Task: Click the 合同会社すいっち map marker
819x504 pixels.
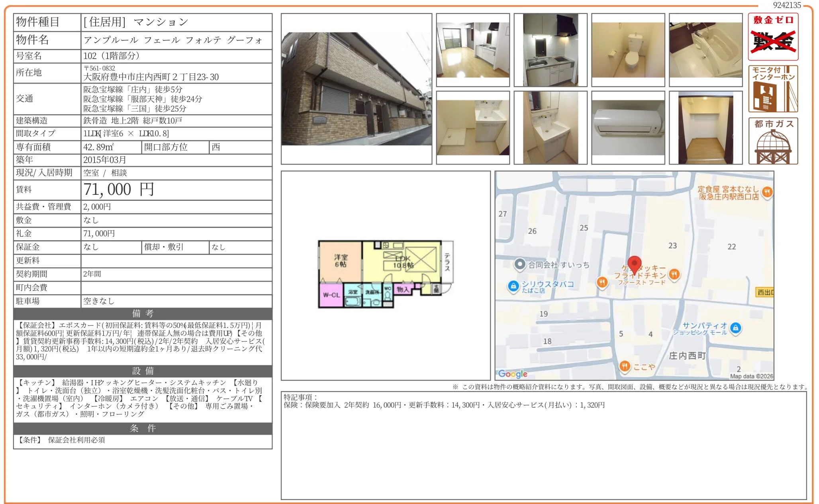Action: click(x=519, y=265)
